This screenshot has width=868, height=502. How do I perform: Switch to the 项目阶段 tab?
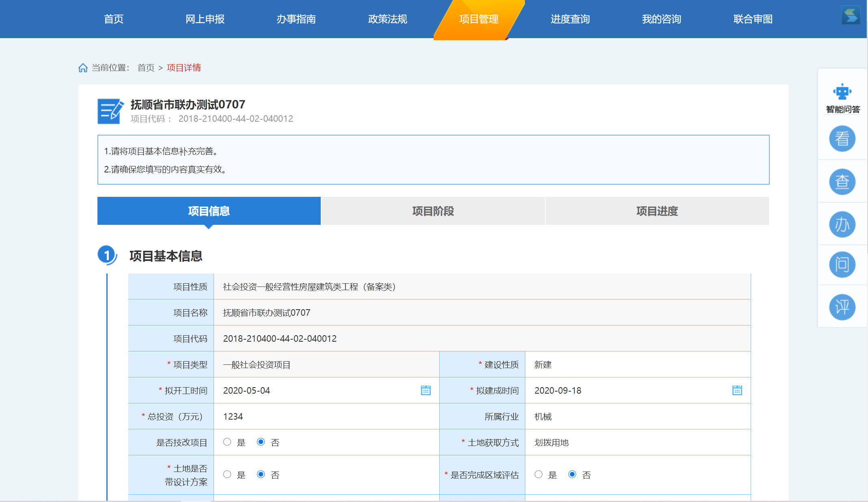tap(433, 211)
